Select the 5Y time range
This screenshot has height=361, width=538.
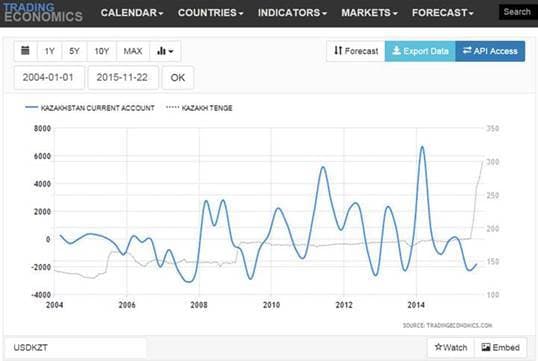click(74, 51)
